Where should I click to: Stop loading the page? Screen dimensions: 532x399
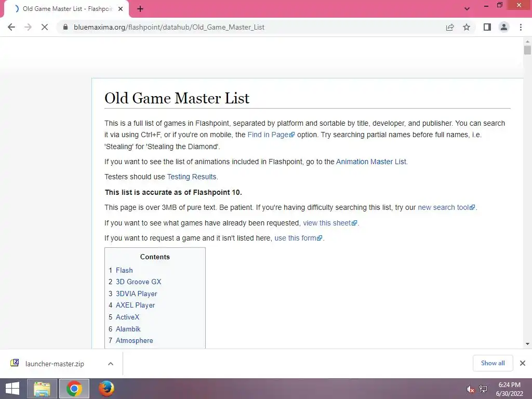pos(45,27)
